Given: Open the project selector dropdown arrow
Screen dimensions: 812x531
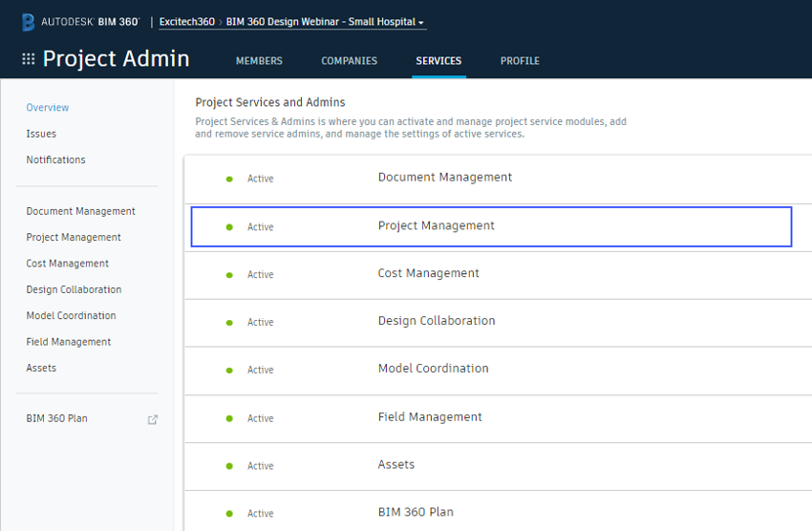Looking at the screenshot, I should [421, 23].
